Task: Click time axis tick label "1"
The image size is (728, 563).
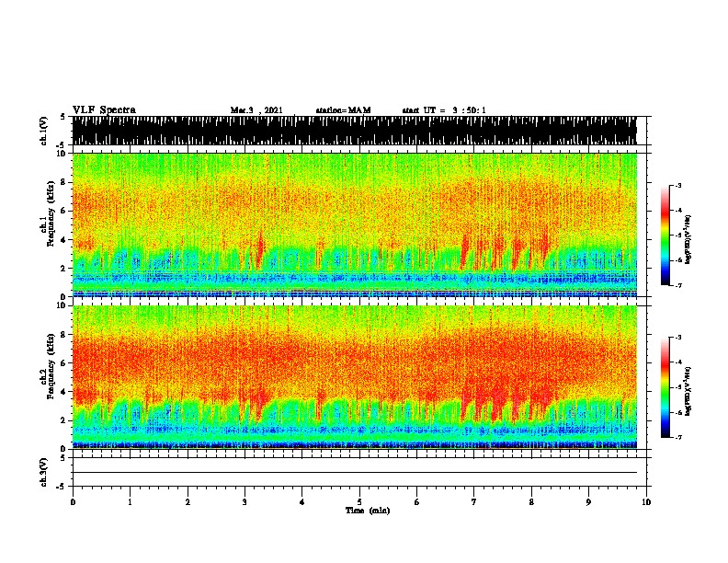Action: 130,502
